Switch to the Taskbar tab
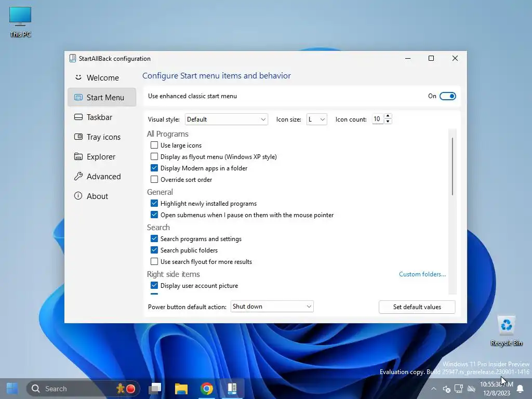 (102, 117)
